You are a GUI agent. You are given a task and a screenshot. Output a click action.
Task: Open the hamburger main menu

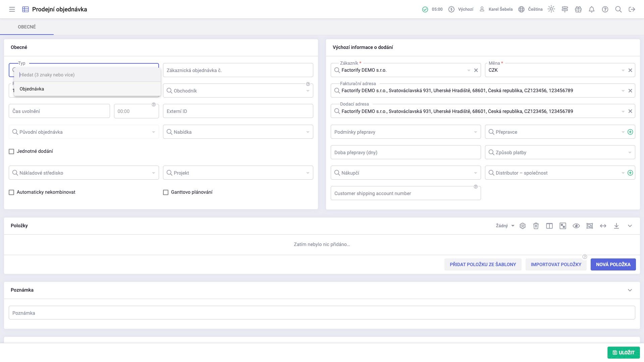12,9
